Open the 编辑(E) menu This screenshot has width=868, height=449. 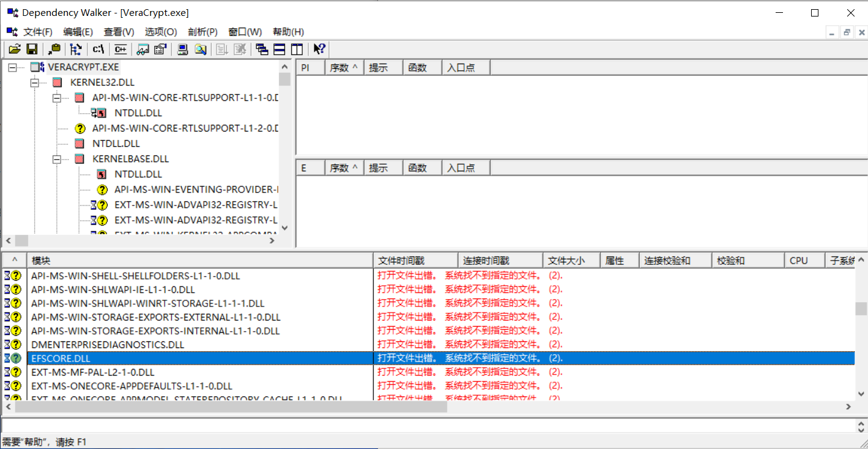pyautogui.click(x=78, y=32)
